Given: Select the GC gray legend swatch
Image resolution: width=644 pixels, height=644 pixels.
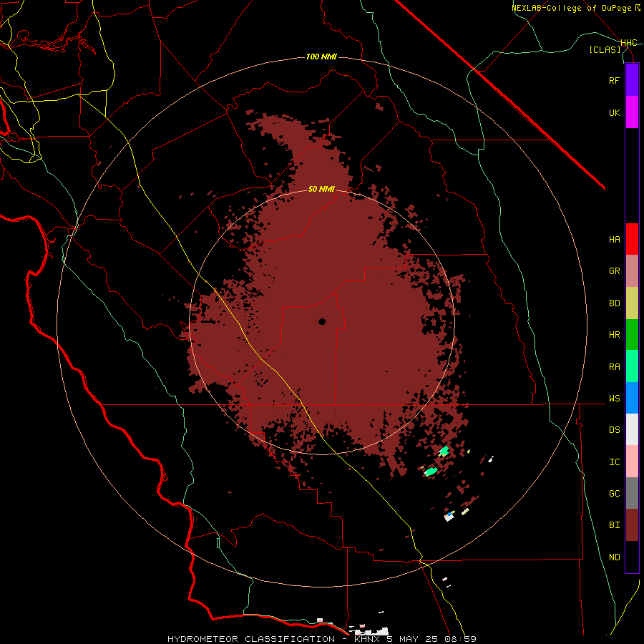Looking at the screenshot, I should click(x=632, y=493).
